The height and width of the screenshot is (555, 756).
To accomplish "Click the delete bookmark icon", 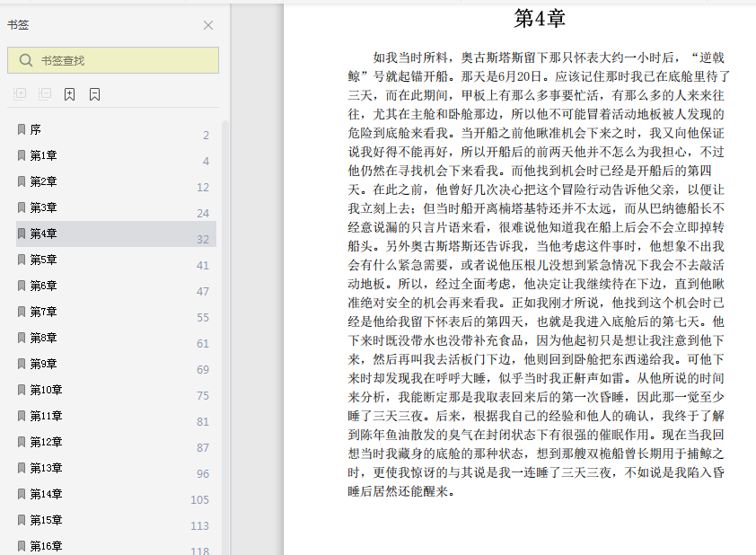I will pos(94,94).
